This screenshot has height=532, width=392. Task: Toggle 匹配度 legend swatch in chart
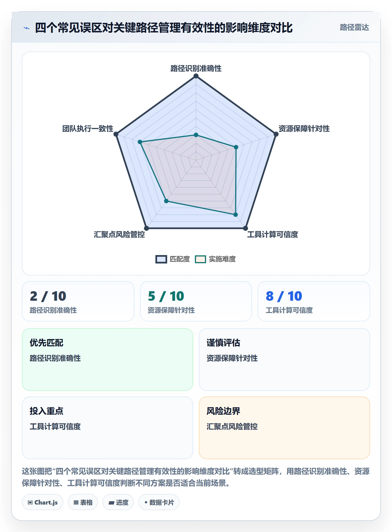pyautogui.click(x=161, y=259)
